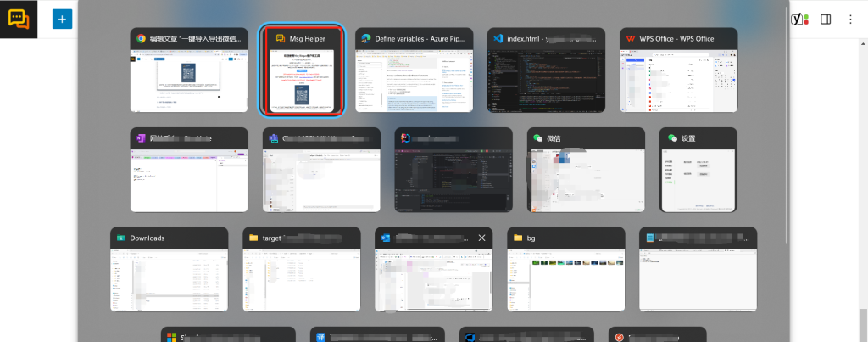Click the Msg Helper card's chat icon
Image resolution: width=868 pixels, height=342 pixels.
tap(281, 39)
